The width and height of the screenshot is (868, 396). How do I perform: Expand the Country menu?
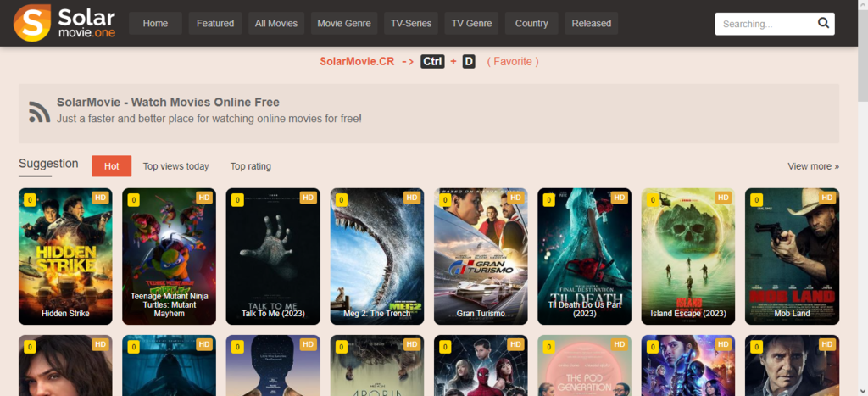point(531,23)
